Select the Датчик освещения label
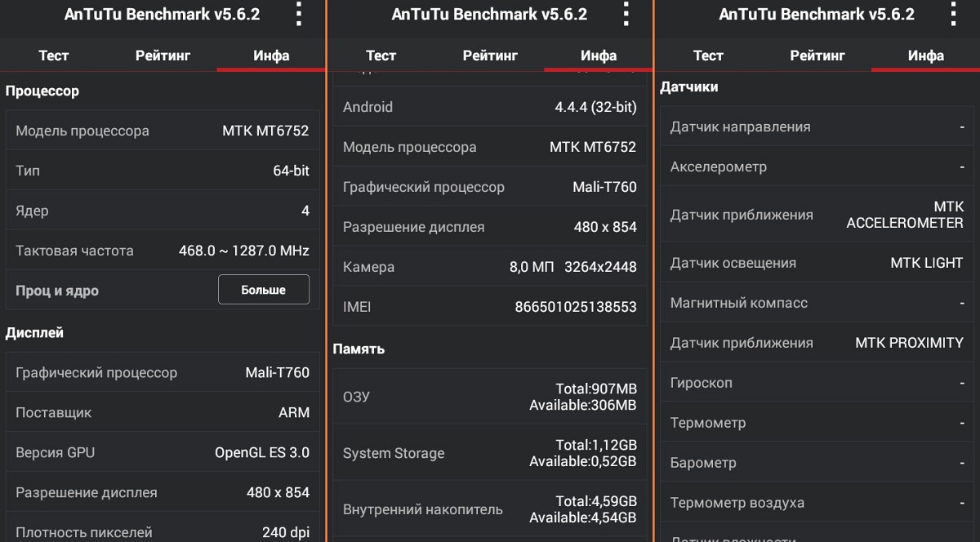 (733, 263)
